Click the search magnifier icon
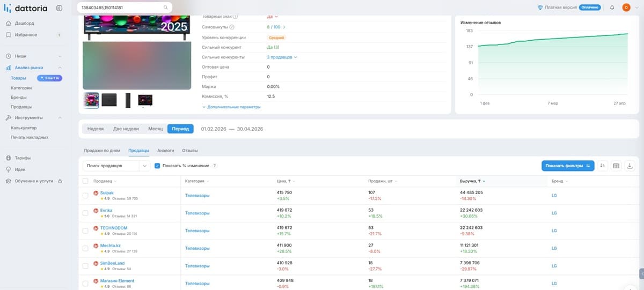 tap(166, 8)
